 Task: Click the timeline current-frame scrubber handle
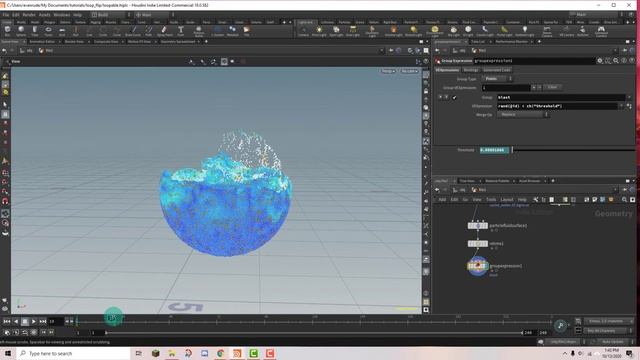(113, 318)
